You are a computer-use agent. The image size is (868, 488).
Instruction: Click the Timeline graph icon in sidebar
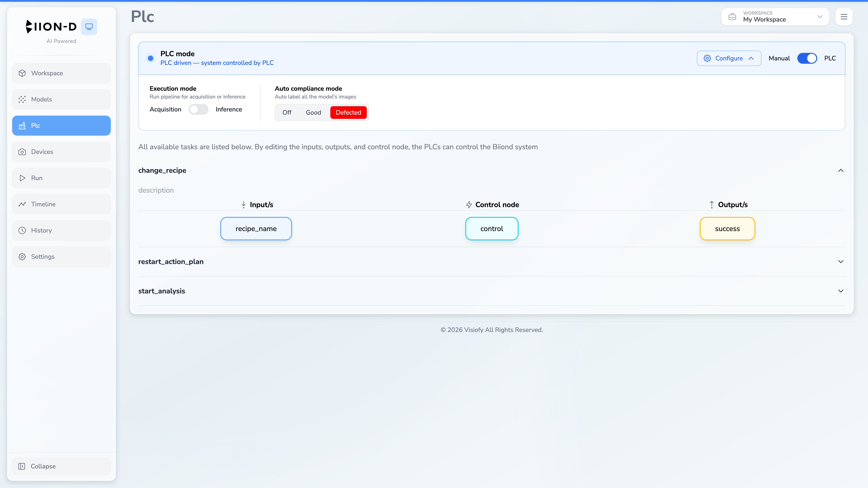point(22,204)
